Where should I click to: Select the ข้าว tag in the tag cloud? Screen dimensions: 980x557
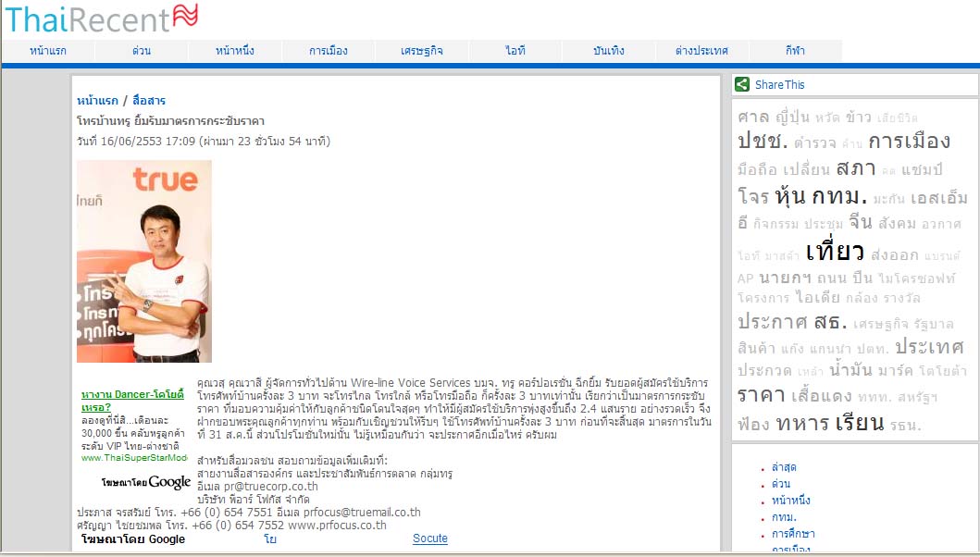coord(858,117)
